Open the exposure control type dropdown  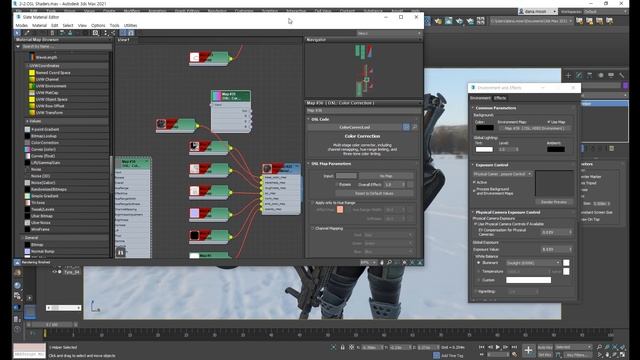[x=502, y=174]
